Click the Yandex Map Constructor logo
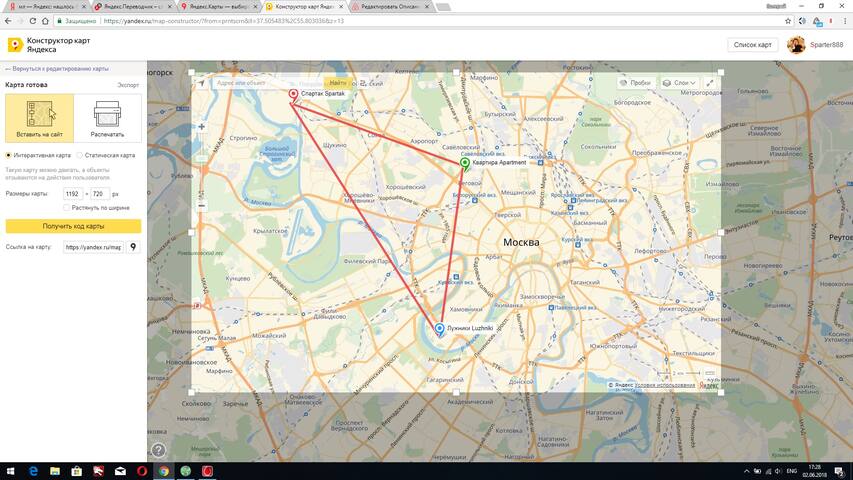Viewport: 853px width, 480px height. [x=15, y=45]
